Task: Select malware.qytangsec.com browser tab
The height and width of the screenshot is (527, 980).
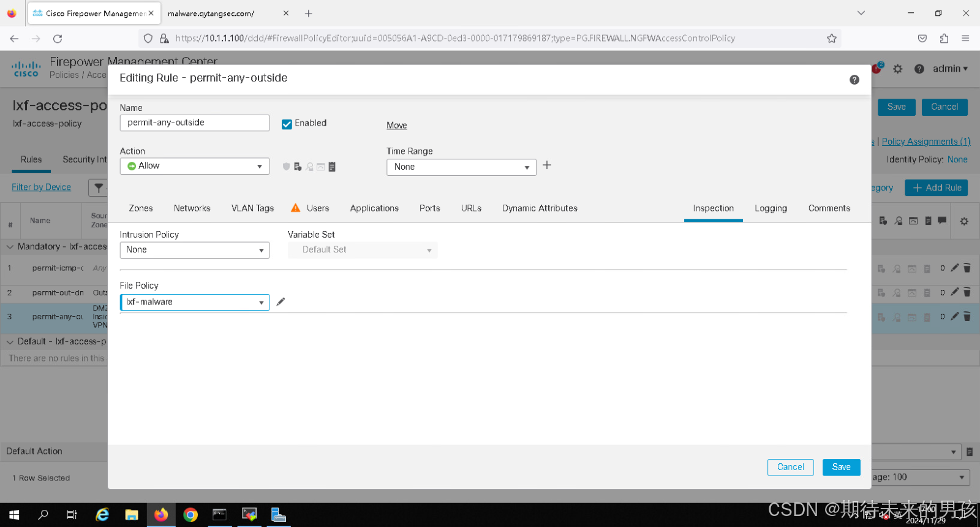Action: click(x=227, y=13)
